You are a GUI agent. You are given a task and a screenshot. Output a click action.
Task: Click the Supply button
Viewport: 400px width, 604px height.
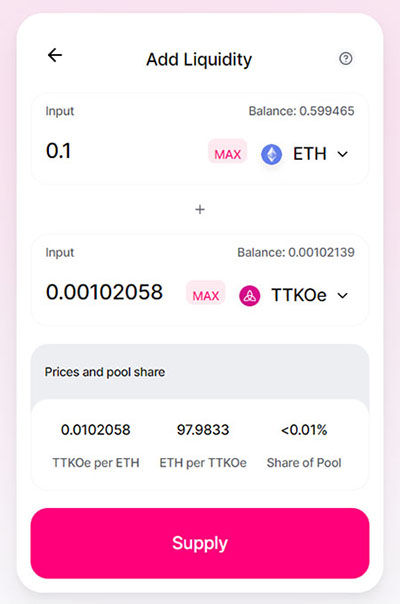200,543
